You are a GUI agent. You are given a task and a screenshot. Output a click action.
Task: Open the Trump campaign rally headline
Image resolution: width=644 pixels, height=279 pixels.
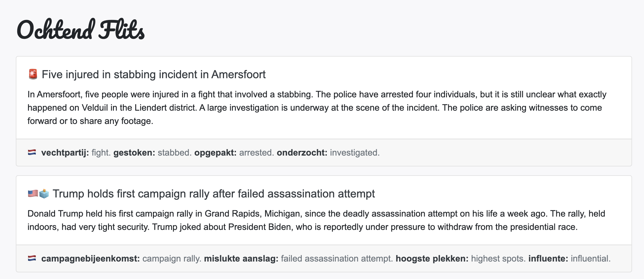[x=214, y=194]
